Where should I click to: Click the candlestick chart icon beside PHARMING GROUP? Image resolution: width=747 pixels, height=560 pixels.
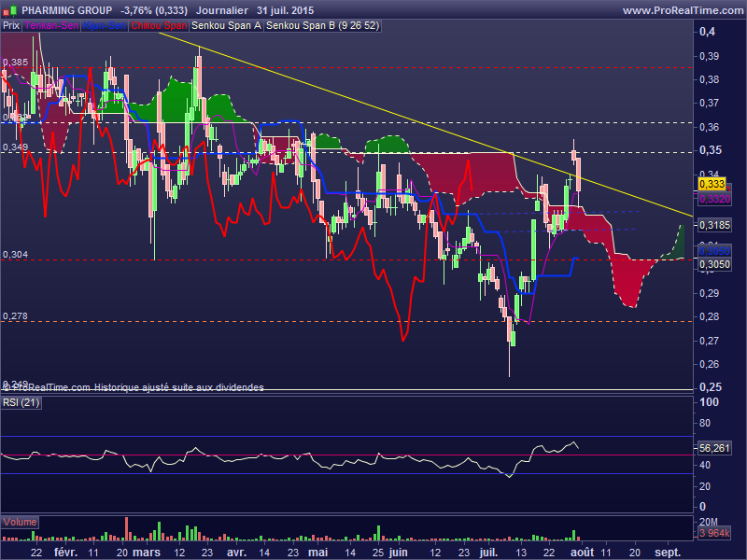tap(10, 10)
